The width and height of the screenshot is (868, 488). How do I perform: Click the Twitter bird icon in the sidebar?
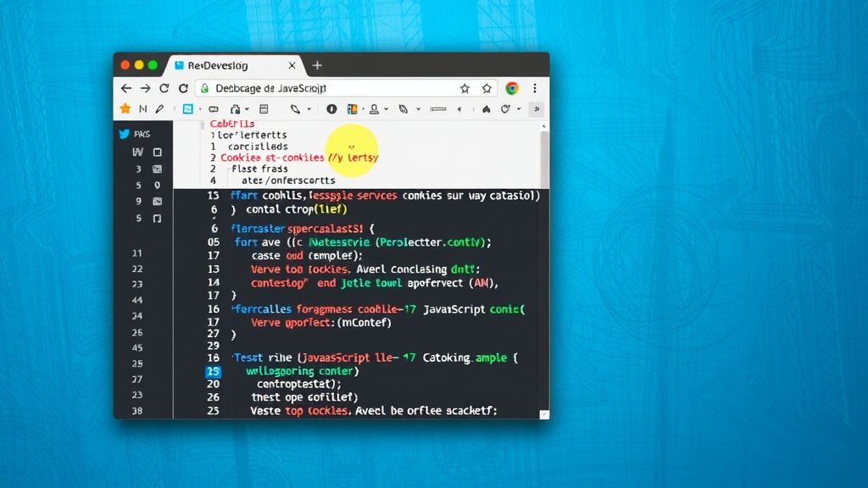click(x=124, y=133)
